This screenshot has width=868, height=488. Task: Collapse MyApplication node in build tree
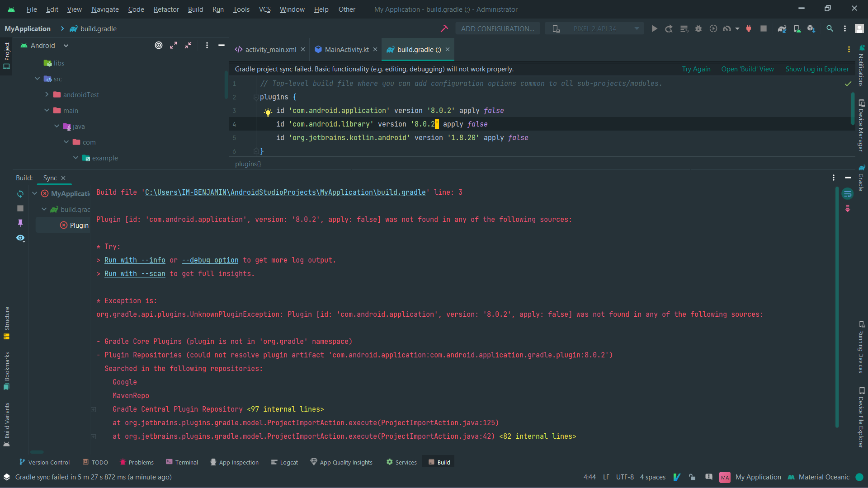(35, 193)
